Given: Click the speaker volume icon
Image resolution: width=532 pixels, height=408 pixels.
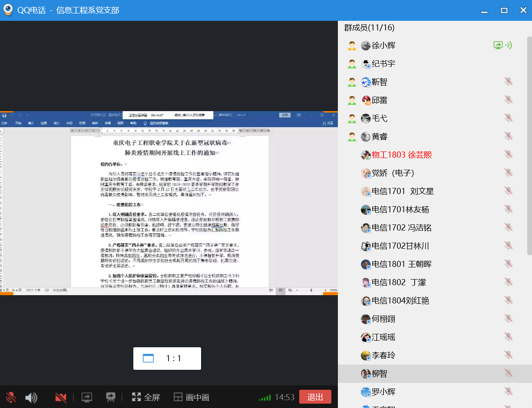Looking at the screenshot, I should [31, 397].
